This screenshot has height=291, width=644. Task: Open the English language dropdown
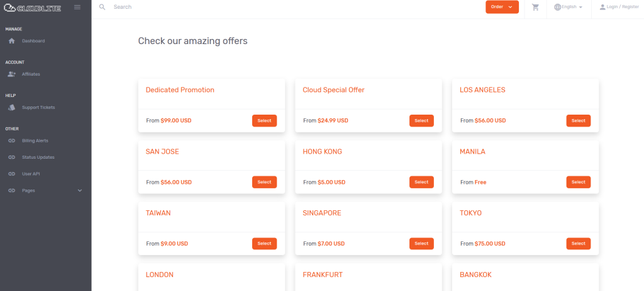tap(569, 7)
